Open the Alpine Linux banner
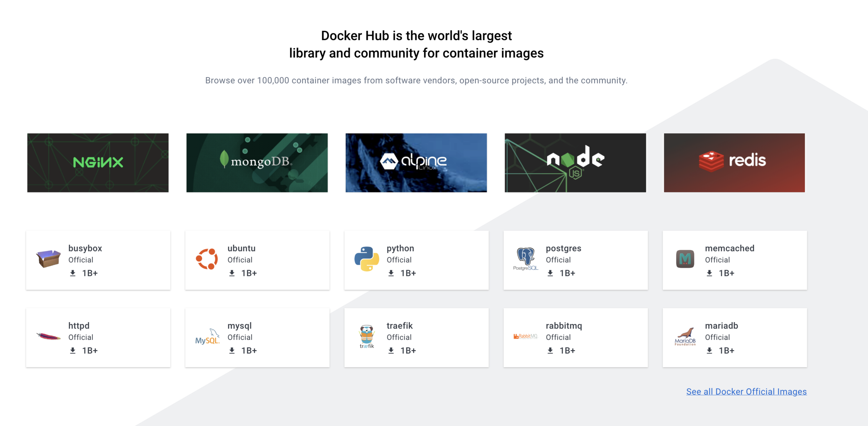 (x=416, y=163)
